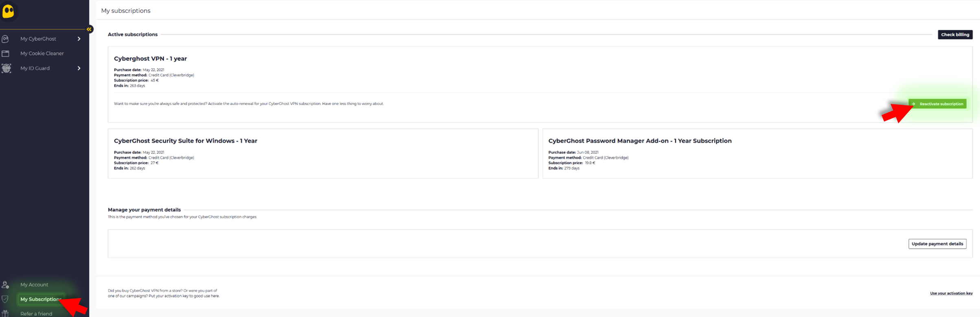The height and width of the screenshot is (317, 980).
Task: Click CyberGhost Password Manager Add-on title
Action: pos(640,141)
